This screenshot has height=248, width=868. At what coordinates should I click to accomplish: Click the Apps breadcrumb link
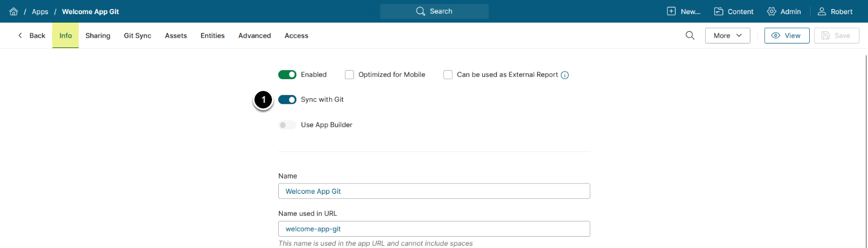click(x=40, y=11)
